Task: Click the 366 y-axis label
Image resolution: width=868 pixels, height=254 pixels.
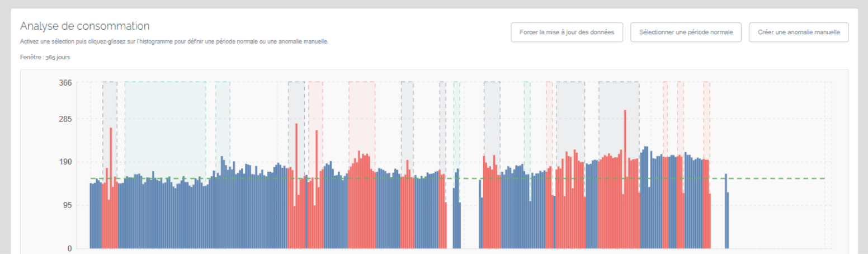Action: 65,83
